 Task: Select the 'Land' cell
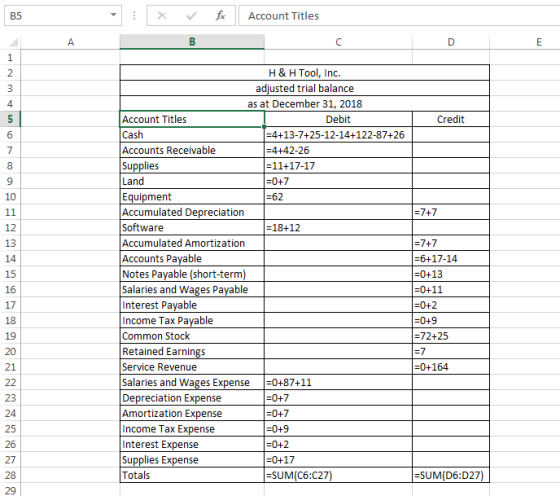(x=192, y=181)
